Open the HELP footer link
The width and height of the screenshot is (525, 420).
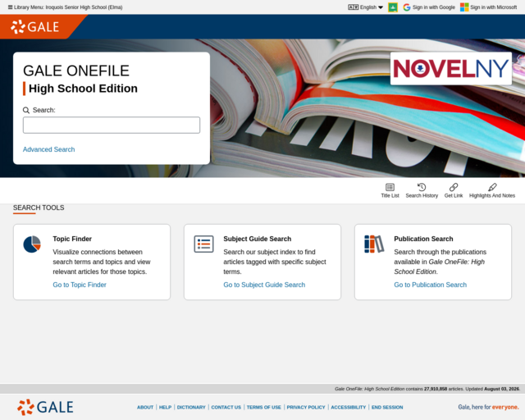[165, 407]
